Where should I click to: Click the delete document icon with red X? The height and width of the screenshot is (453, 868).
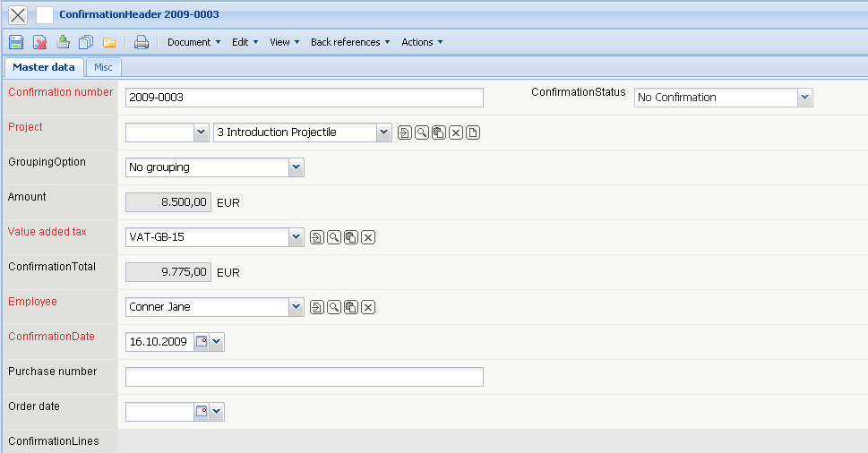40,42
